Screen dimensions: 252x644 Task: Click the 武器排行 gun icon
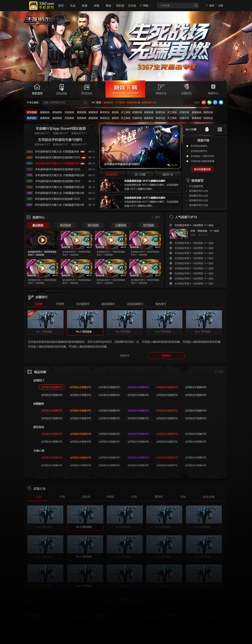point(31,297)
